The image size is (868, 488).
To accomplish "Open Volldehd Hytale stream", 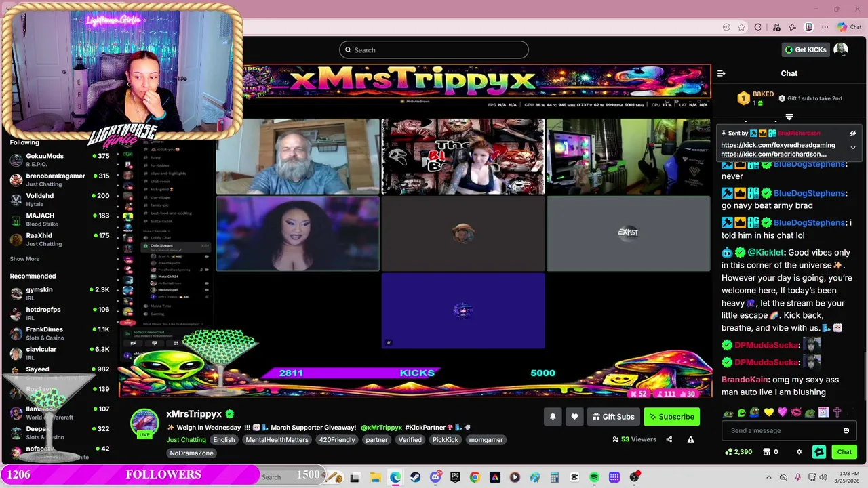I will (60, 199).
